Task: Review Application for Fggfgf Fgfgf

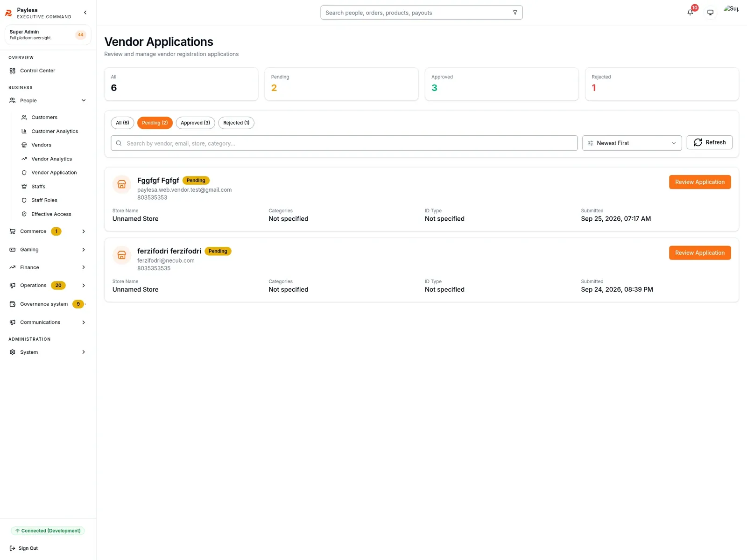Action: (699, 182)
